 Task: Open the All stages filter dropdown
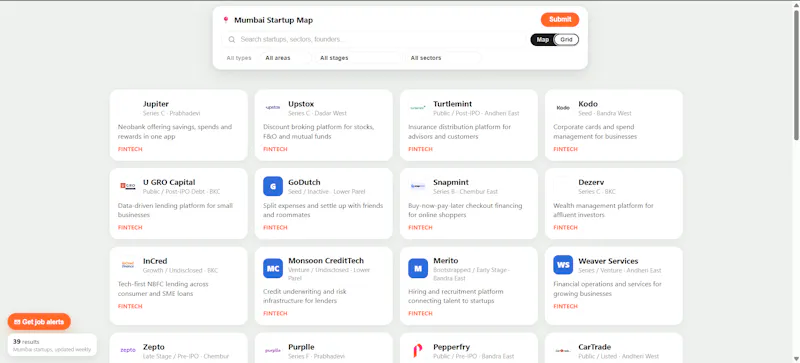(359, 58)
